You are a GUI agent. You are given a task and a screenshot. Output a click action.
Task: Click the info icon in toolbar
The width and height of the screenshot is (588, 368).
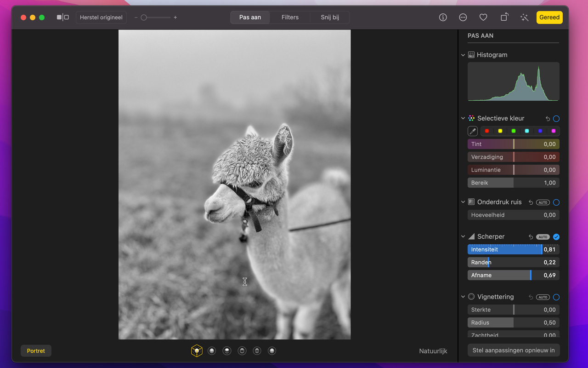[x=443, y=17]
